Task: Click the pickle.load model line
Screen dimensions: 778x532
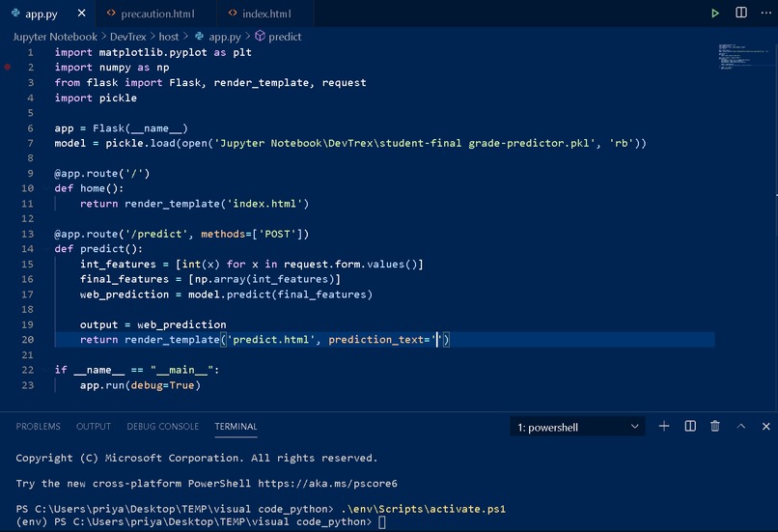Action: pos(350,143)
